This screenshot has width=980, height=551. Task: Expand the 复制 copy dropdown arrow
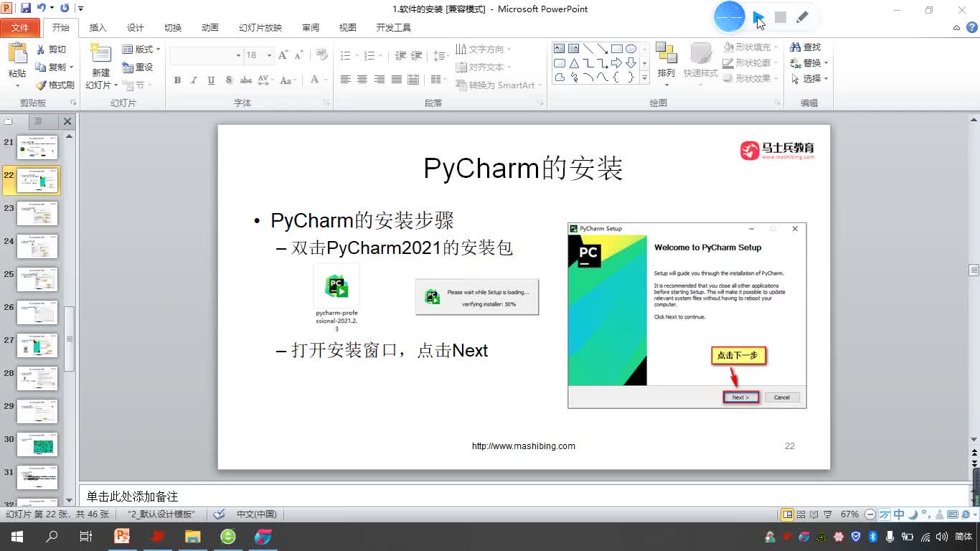point(71,67)
